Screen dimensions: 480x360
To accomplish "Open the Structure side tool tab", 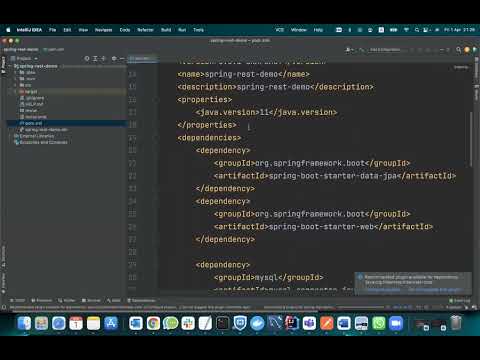I will point(3,257).
